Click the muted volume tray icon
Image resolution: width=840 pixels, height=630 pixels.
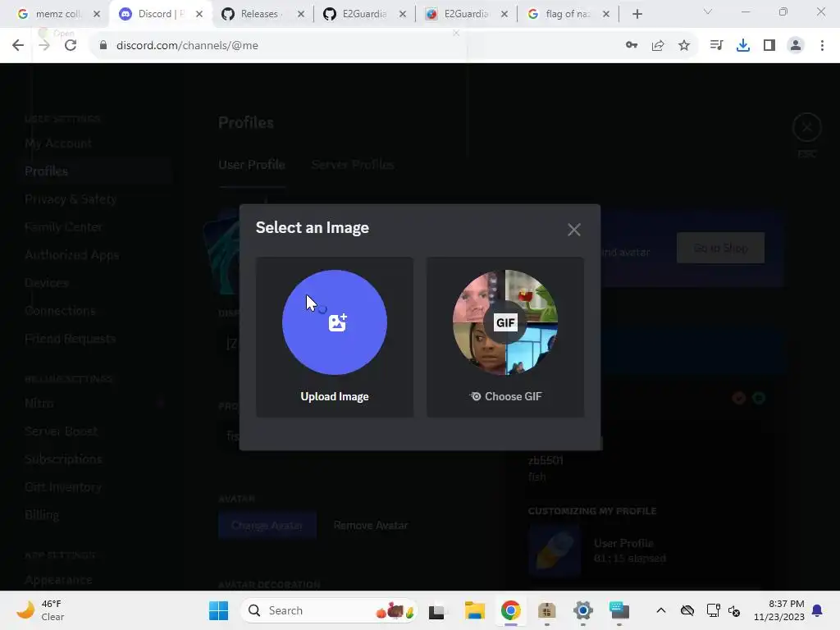click(x=734, y=610)
